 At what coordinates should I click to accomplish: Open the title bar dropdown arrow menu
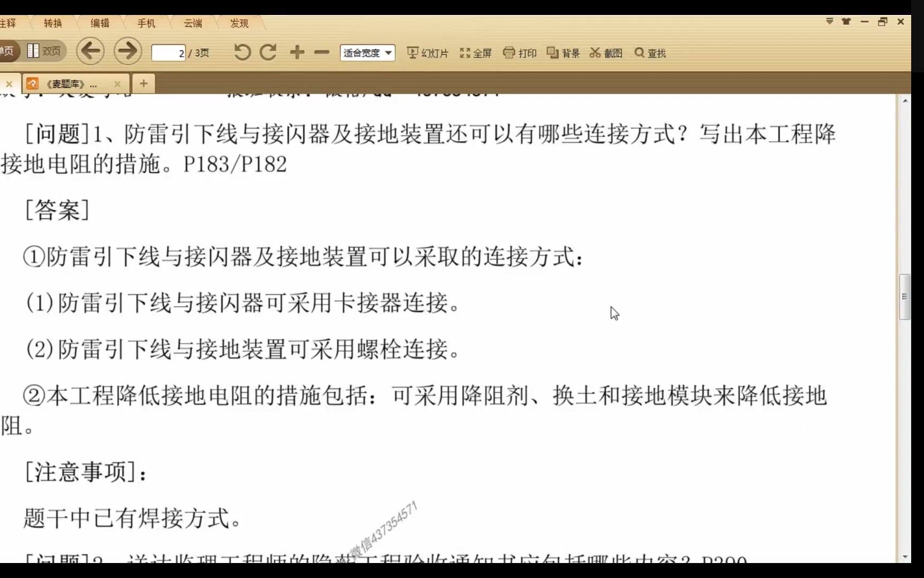tap(829, 21)
